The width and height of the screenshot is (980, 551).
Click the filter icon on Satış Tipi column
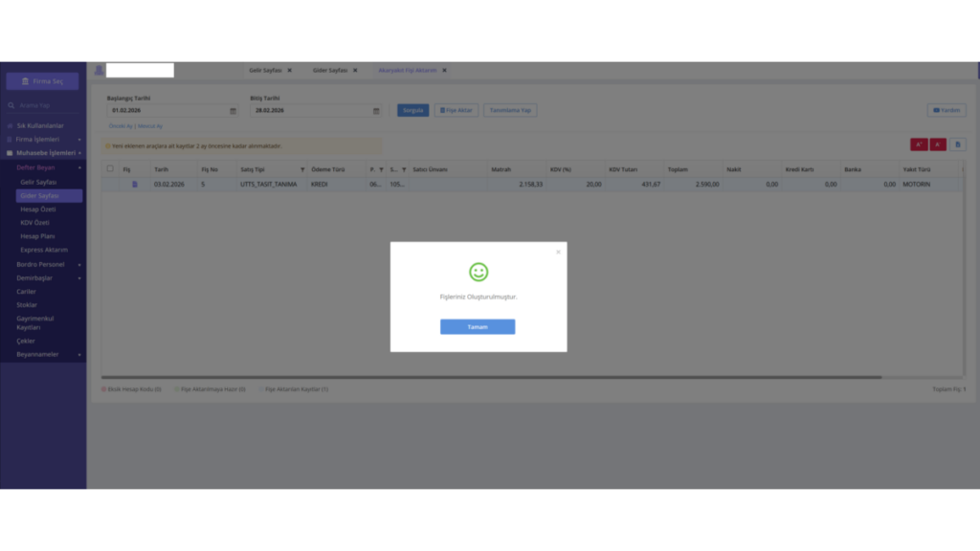302,169
